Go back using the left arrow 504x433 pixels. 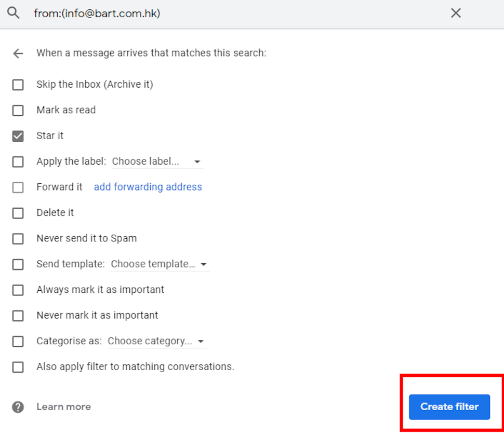click(18, 53)
